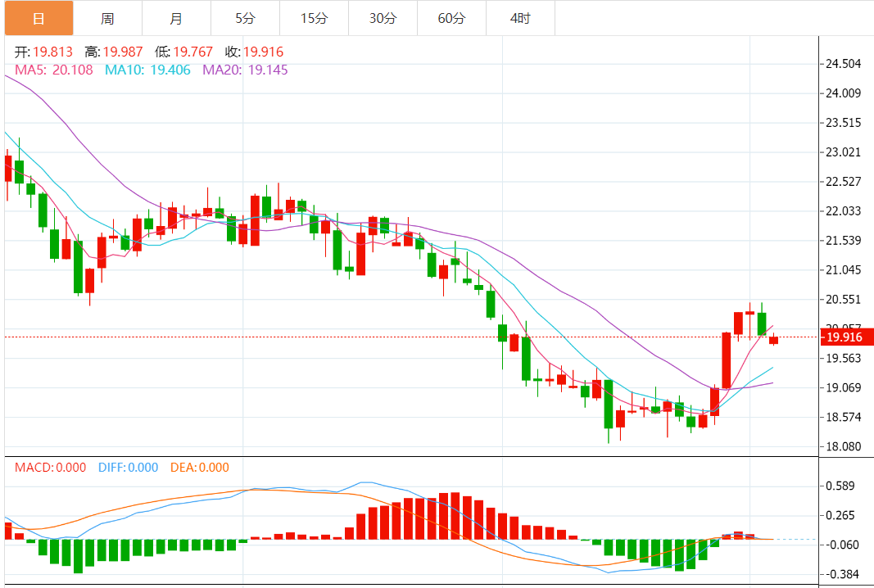Image resolution: width=874 pixels, height=588 pixels.
Task: Click the 19.069 price axis label
Action: (844, 387)
